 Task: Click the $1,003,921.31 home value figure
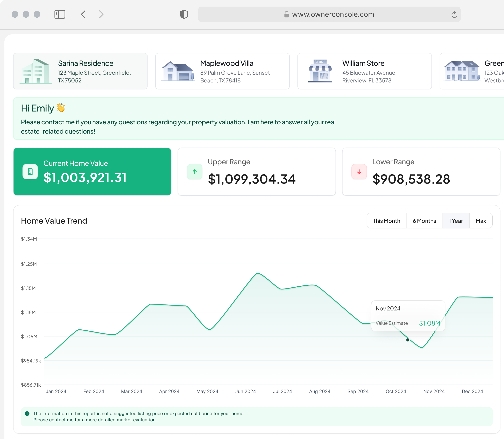tap(85, 178)
